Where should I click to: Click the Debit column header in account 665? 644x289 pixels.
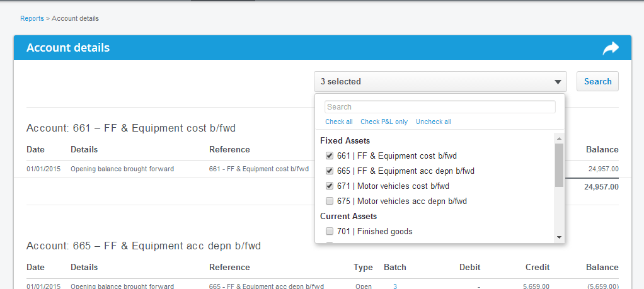[x=470, y=267]
